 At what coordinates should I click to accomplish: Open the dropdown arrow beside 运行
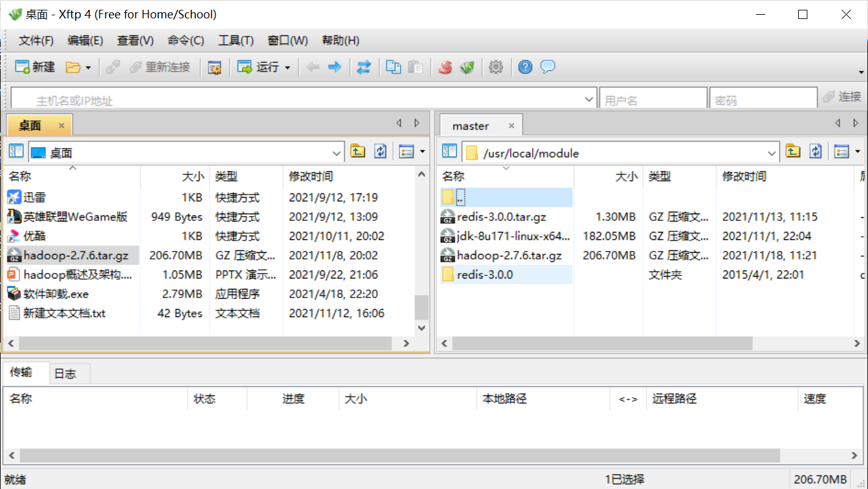click(288, 67)
